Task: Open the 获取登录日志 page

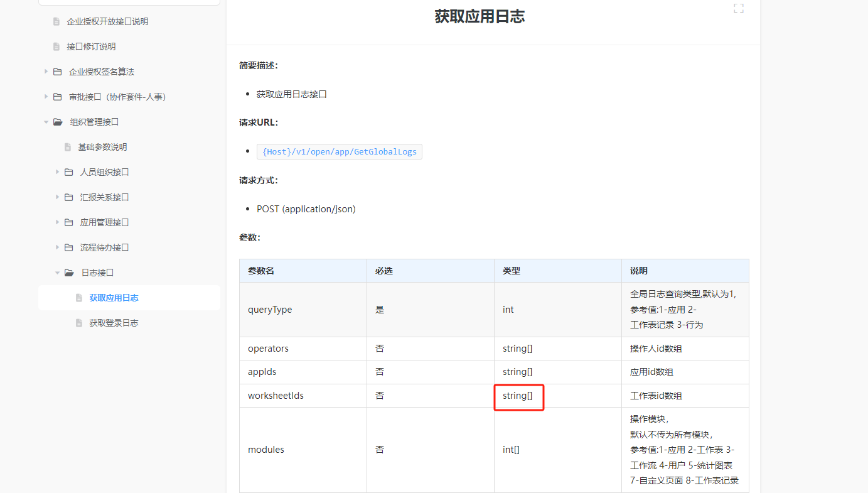Action: pyautogui.click(x=114, y=323)
